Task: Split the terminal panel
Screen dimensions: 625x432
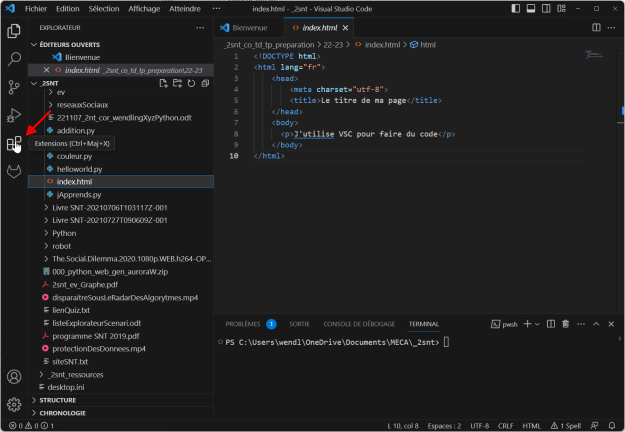Action: pyautogui.click(x=551, y=324)
